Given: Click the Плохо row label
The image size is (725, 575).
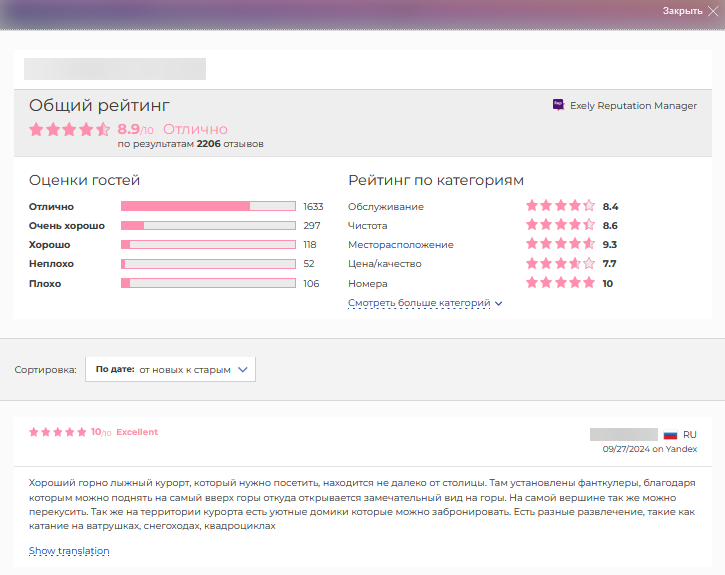Looking at the screenshot, I should coord(45,283).
